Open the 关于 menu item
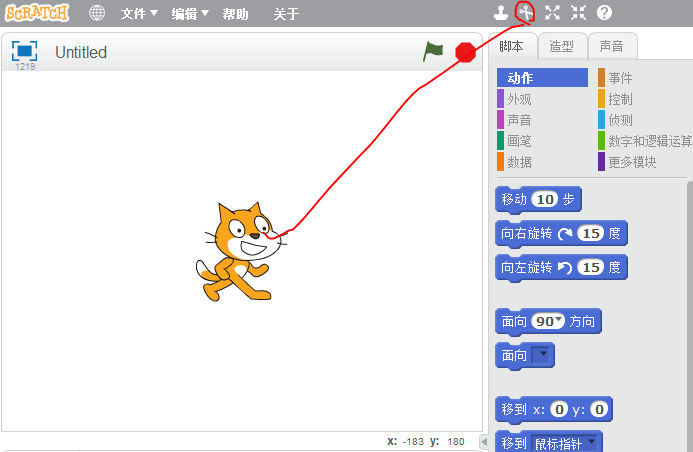This screenshot has width=693, height=452. click(286, 14)
